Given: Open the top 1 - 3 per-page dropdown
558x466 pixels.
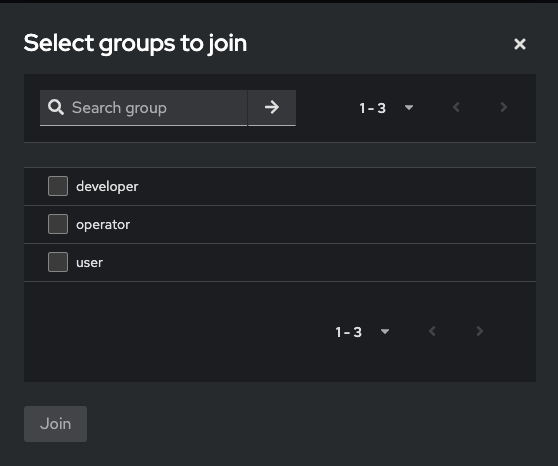Looking at the screenshot, I should (386, 108).
